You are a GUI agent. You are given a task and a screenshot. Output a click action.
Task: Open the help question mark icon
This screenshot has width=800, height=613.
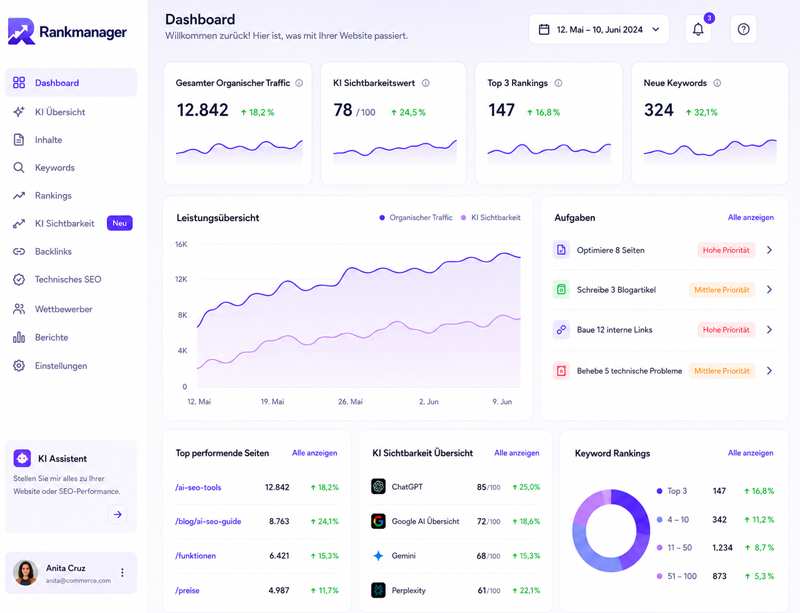(x=743, y=29)
